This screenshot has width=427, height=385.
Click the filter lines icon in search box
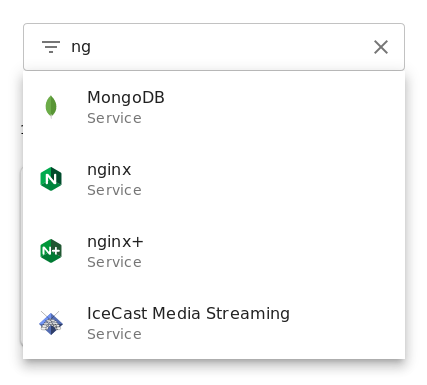51,47
